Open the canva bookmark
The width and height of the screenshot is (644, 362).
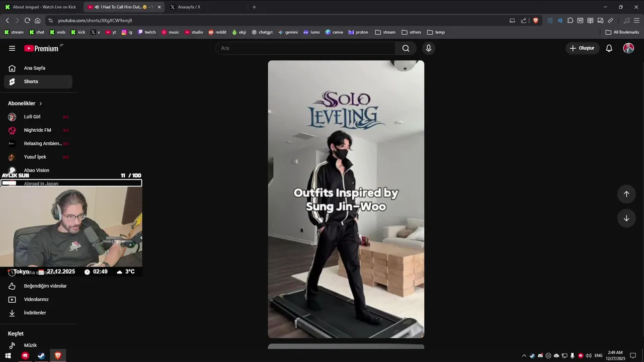coord(334,32)
